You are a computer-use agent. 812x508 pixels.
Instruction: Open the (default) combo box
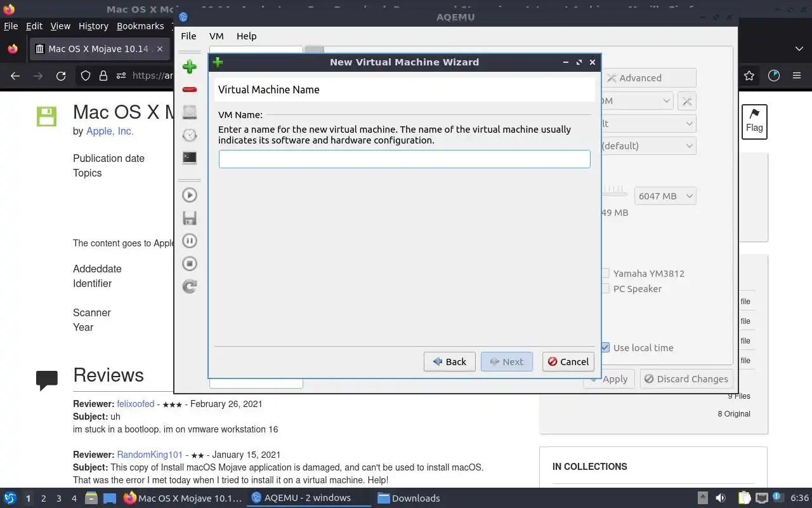648,145
